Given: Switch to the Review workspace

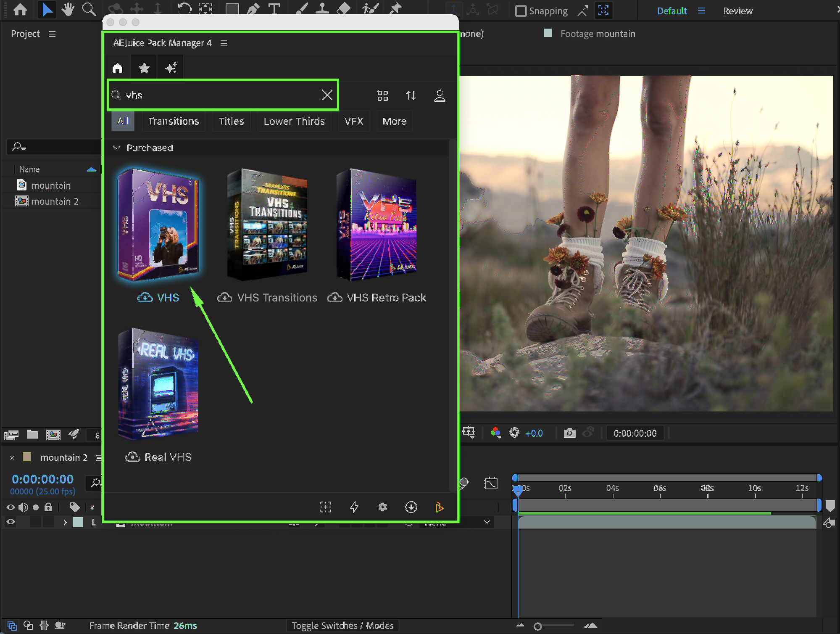Looking at the screenshot, I should [x=738, y=11].
